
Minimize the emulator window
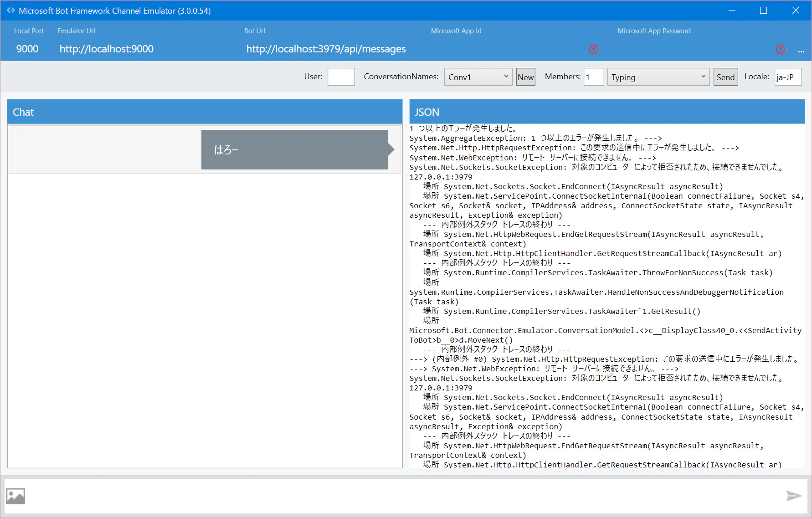click(x=732, y=10)
